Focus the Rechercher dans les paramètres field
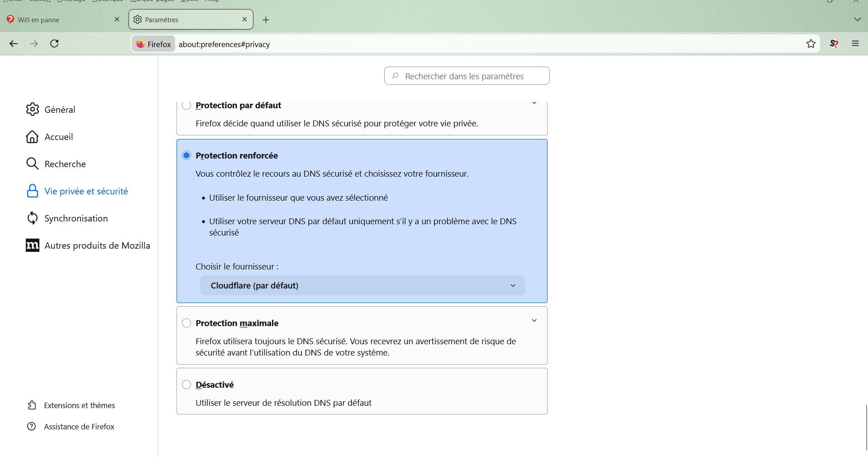 click(x=467, y=76)
